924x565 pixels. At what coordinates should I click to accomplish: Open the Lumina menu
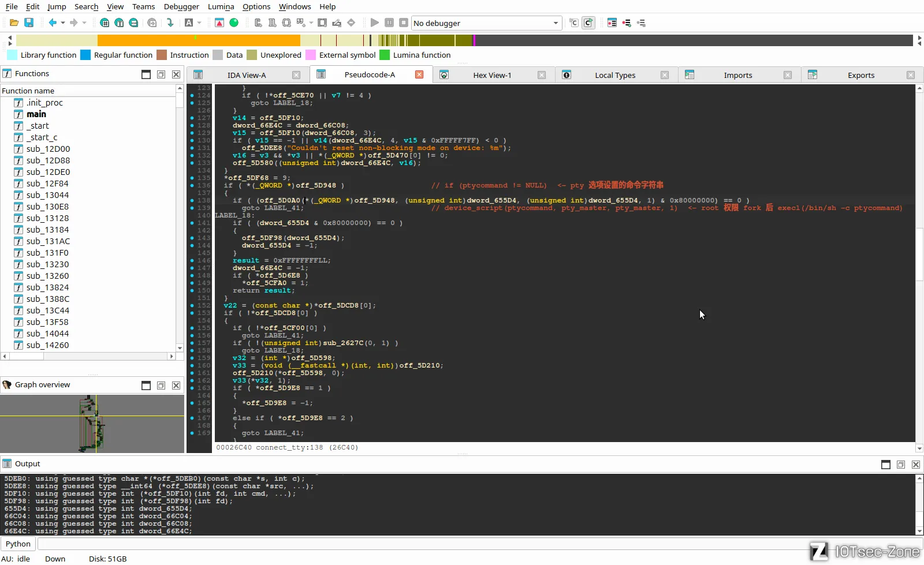221,6
